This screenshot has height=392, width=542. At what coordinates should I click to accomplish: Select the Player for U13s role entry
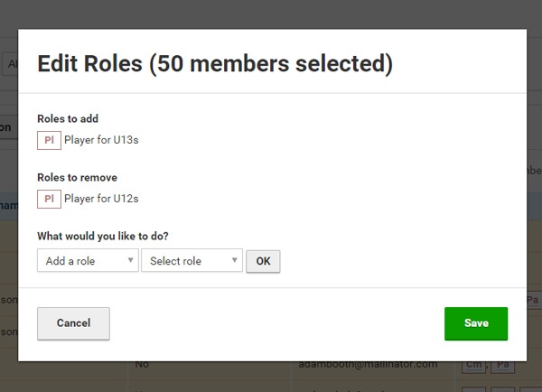101,140
